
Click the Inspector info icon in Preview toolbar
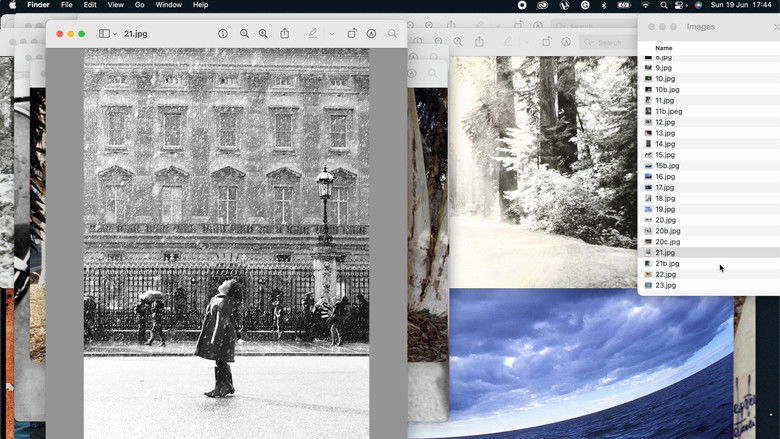222,34
